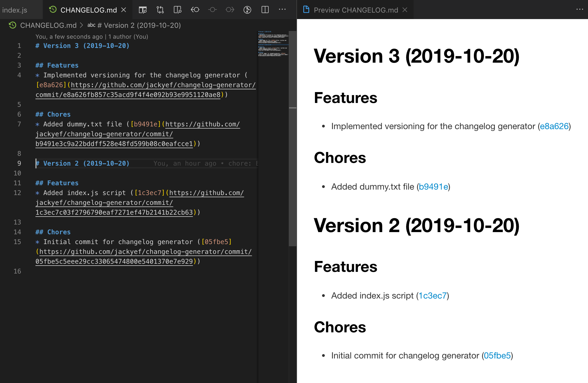Go to previous change using the toolbar icon

[x=195, y=10]
